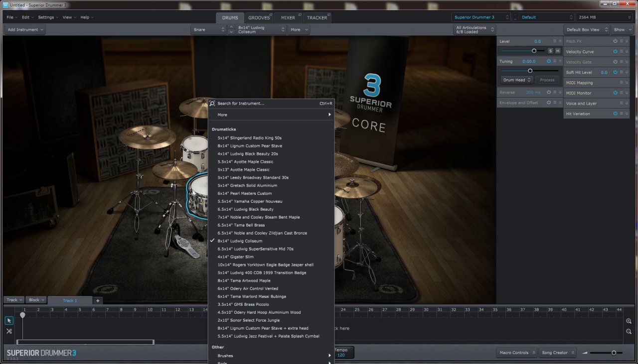Screen dimensions: 638x364
Task: Open Tuning section hamburger menu
Action: pos(555,61)
